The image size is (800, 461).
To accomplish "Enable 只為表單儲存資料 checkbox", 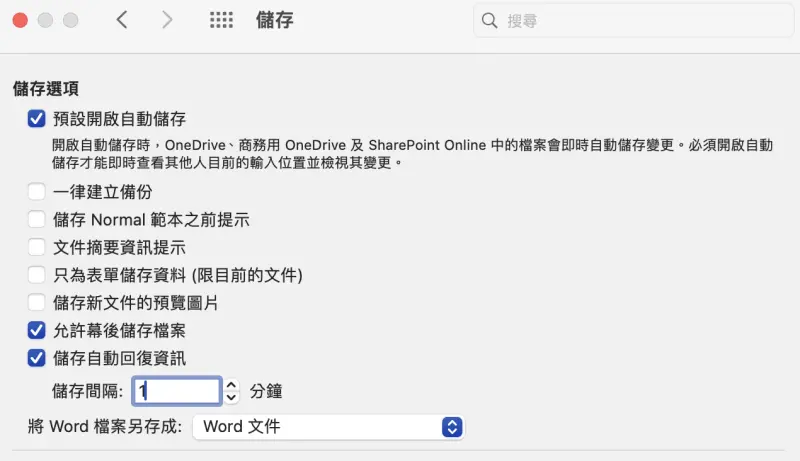I will point(36,275).
